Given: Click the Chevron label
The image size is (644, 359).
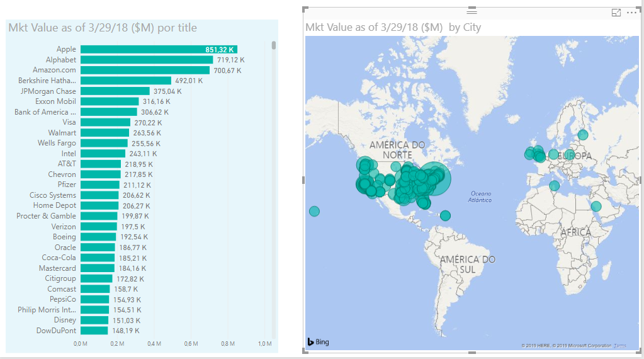Looking at the screenshot, I should (62, 174).
